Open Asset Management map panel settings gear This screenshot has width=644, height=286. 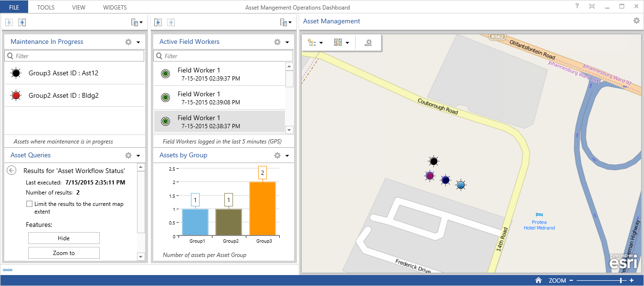(x=636, y=21)
